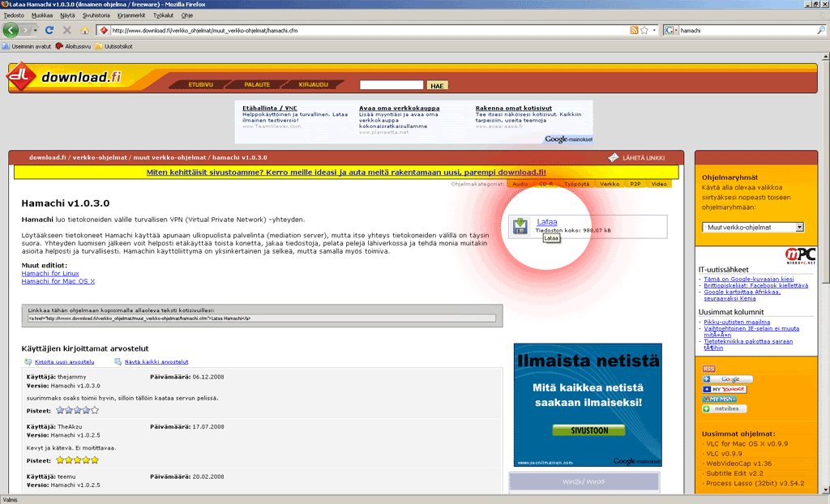Open the Työkalut menu

click(x=163, y=15)
